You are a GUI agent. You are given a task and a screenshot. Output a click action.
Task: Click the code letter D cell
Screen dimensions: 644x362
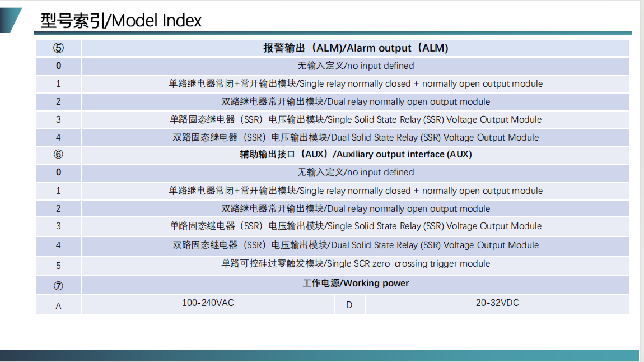(349, 305)
